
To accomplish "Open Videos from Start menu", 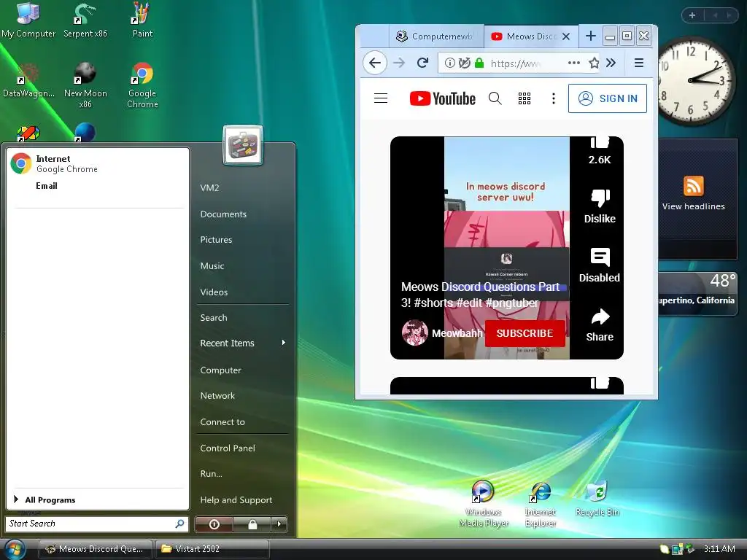I will pyautogui.click(x=214, y=292).
